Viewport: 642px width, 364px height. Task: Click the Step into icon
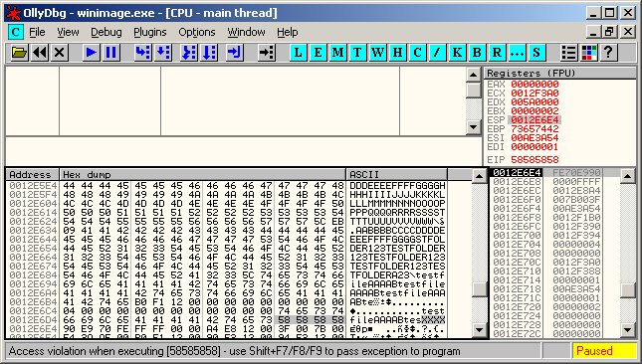coord(142,53)
